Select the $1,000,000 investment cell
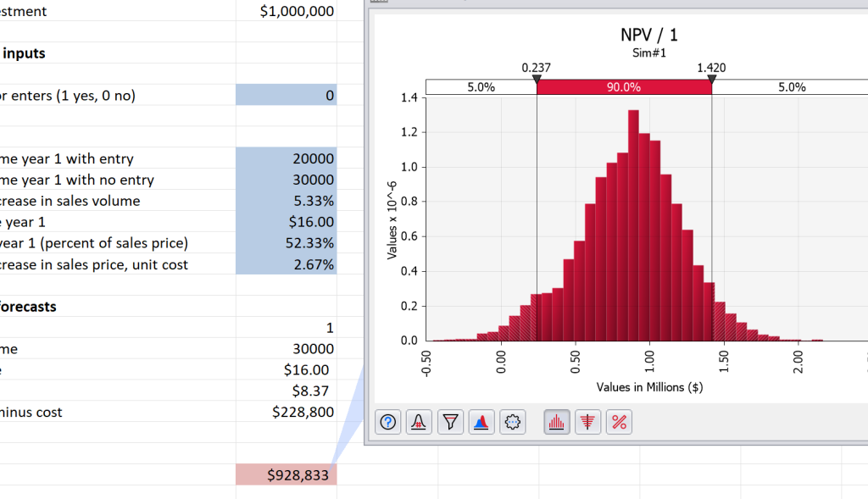The height and width of the screenshot is (499, 868). click(x=287, y=11)
